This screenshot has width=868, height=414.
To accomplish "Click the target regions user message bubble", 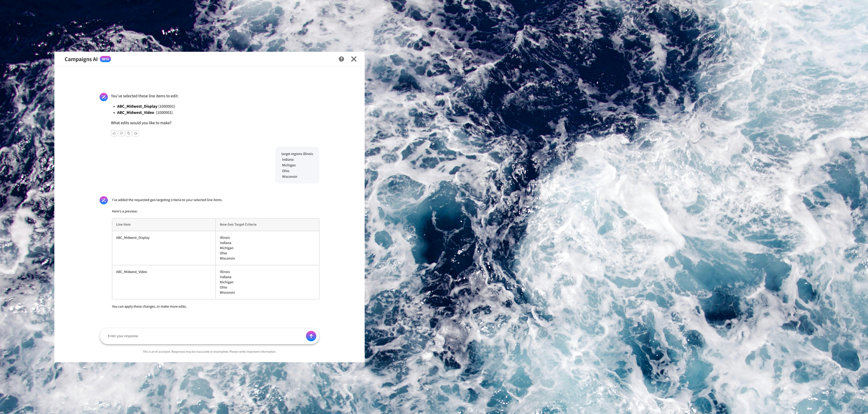I will [297, 165].
